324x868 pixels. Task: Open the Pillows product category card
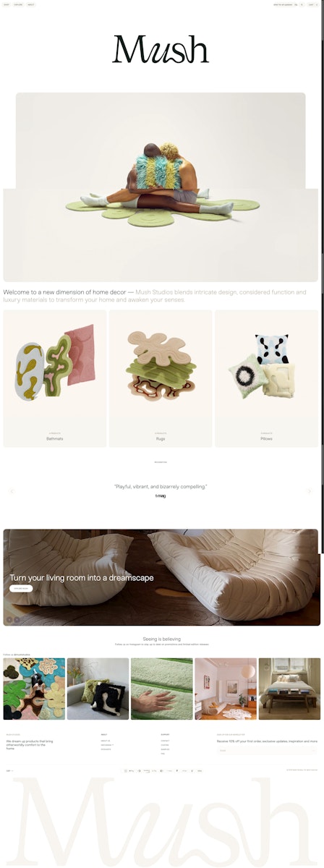click(x=267, y=378)
